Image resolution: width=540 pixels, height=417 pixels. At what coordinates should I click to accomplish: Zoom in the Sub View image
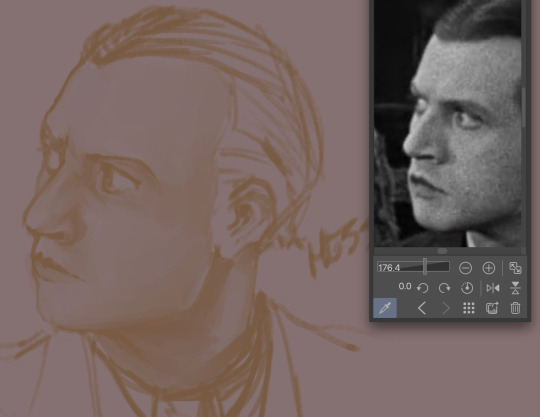pyautogui.click(x=489, y=268)
